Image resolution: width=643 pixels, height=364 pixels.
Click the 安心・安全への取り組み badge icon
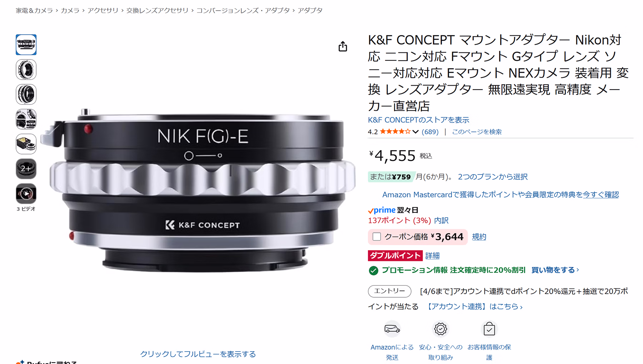click(440, 329)
